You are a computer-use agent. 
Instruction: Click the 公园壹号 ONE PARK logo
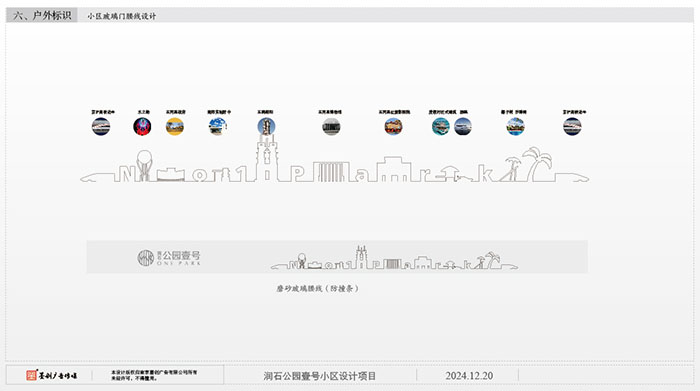tap(169, 258)
